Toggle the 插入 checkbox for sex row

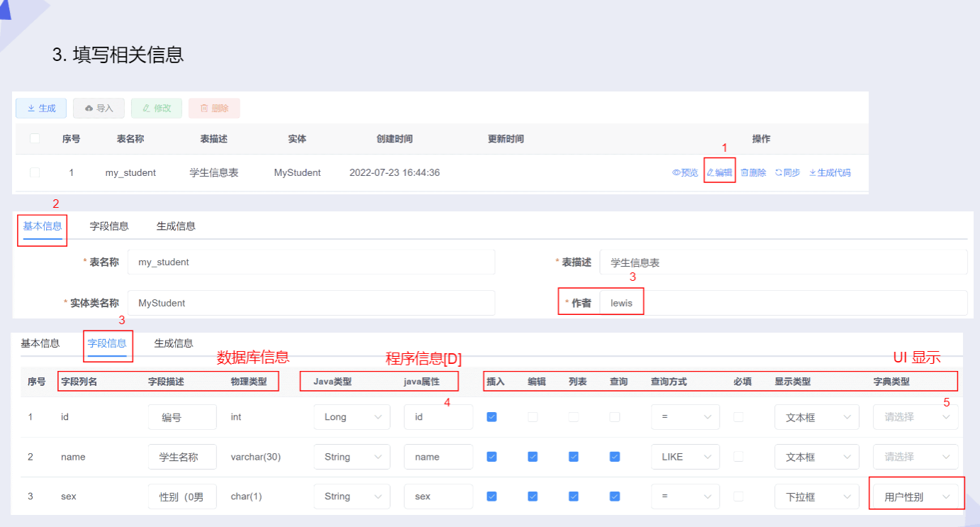(x=491, y=497)
